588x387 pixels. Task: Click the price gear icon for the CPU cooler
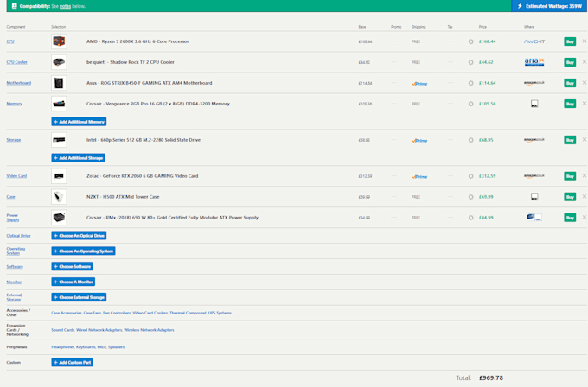[470, 62]
